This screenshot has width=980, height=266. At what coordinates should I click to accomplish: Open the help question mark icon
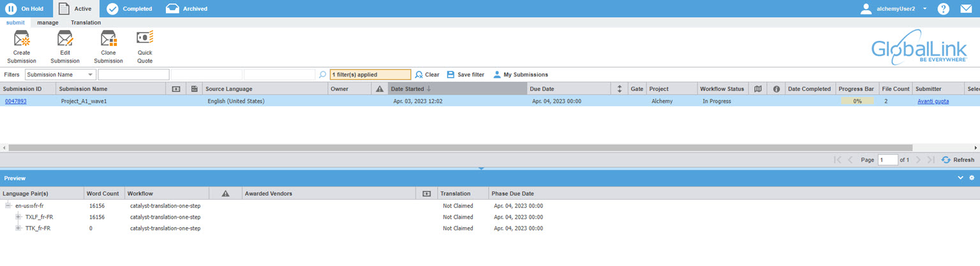click(943, 9)
